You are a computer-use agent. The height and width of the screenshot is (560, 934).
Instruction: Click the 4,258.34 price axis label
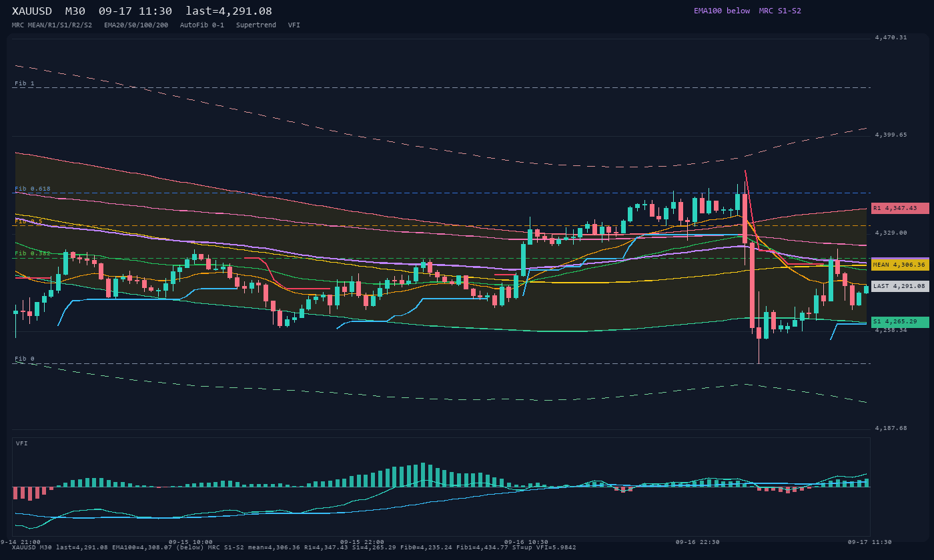pyautogui.click(x=891, y=330)
